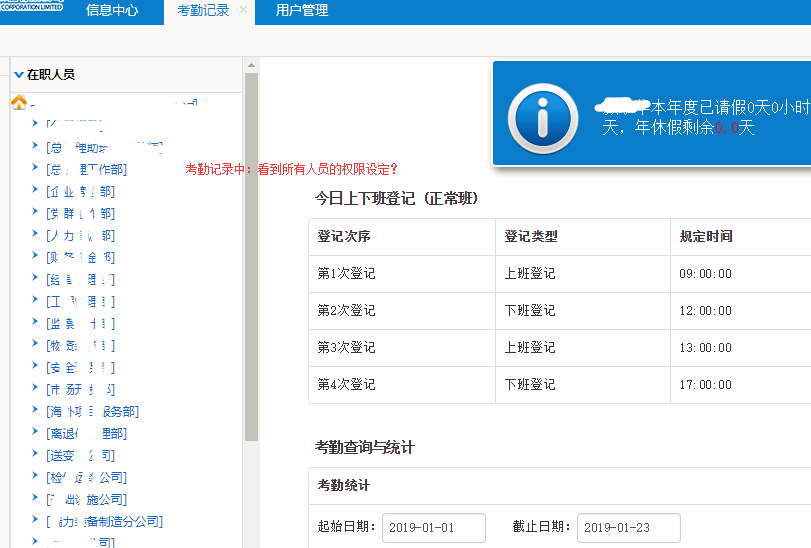Viewport: 811px width, 548px height.
Task: Collapse the 在职人员 panel chevron
Action: click(18, 74)
